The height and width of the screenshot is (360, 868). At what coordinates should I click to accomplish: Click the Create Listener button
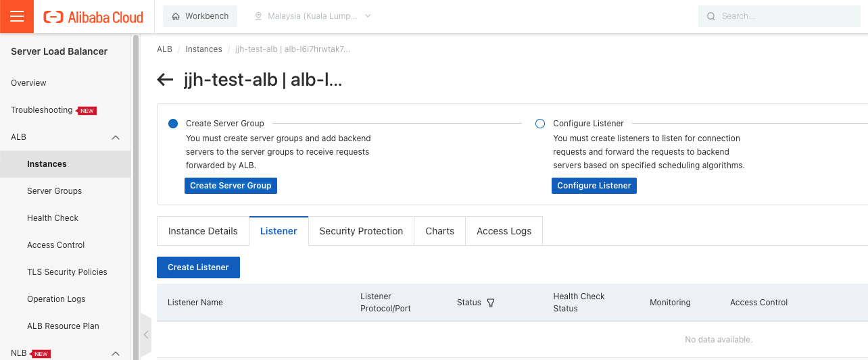click(x=198, y=267)
